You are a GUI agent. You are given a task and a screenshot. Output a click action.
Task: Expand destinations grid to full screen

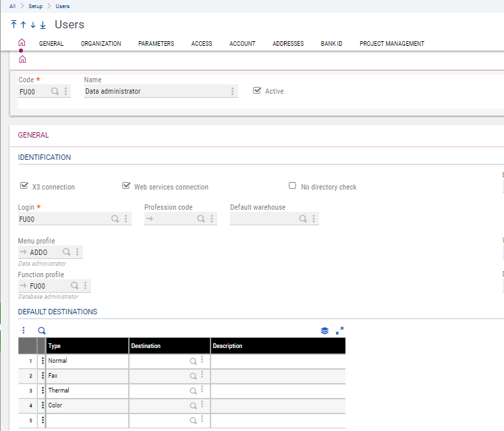[339, 331]
